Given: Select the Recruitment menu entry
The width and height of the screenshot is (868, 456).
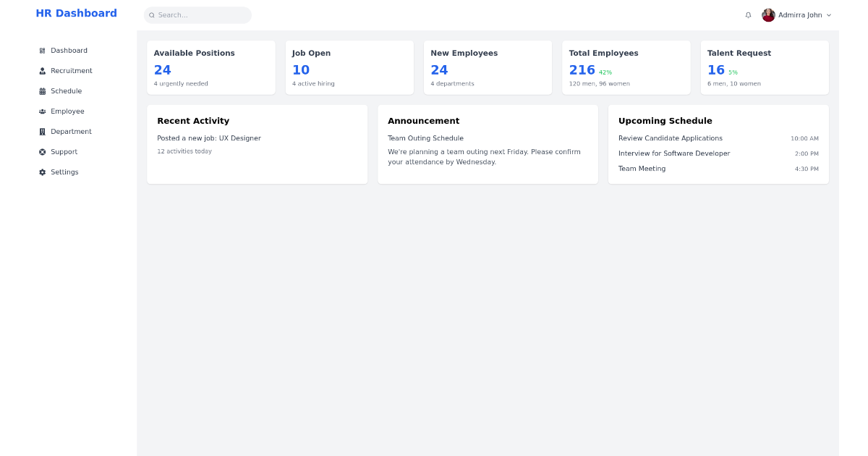Looking at the screenshot, I should (x=72, y=70).
